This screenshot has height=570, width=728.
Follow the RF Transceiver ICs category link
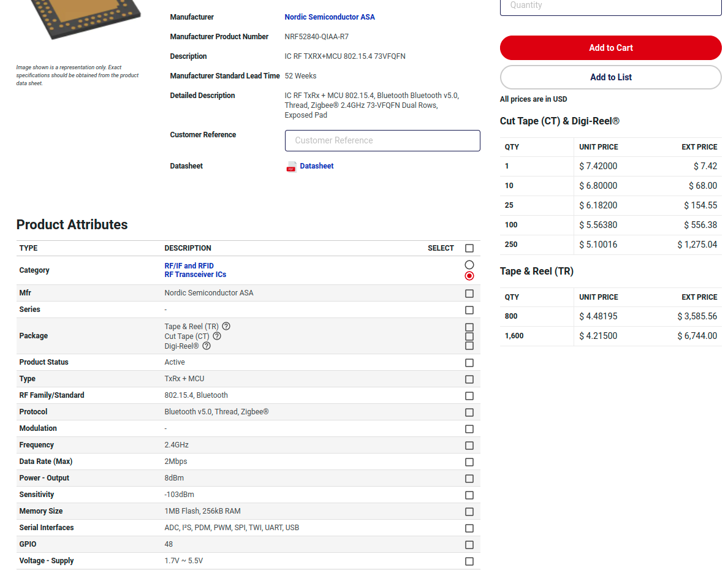click(x=195, y=275)
